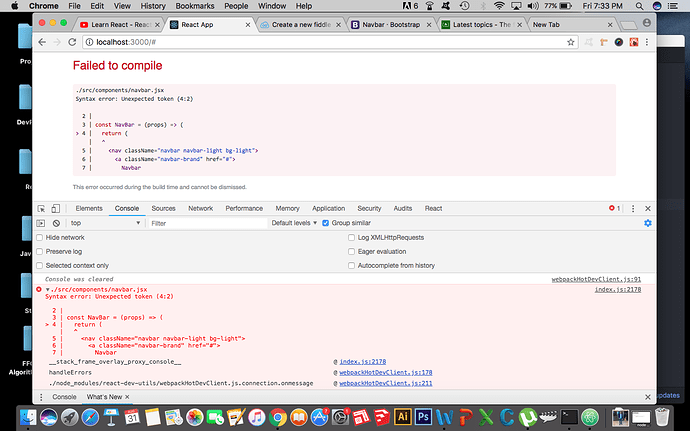This screenshot has width=690, height=431.
Task: Switch to Navbar · Bootstrap browser tab
Action: pyautogui.click(x=391, y=25)
